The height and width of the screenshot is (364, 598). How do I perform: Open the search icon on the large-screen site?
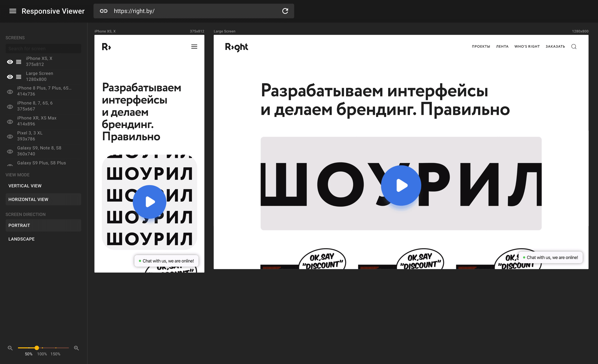click(x=574, y=47)
